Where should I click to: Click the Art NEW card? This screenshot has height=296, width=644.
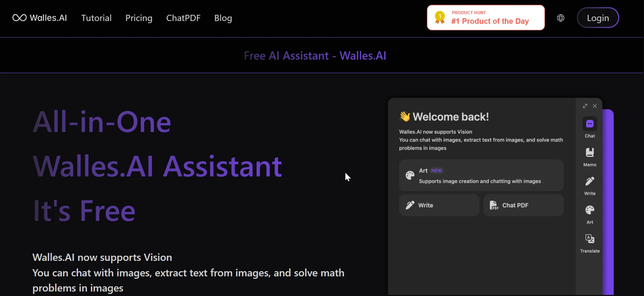click(x=481, y=175)
